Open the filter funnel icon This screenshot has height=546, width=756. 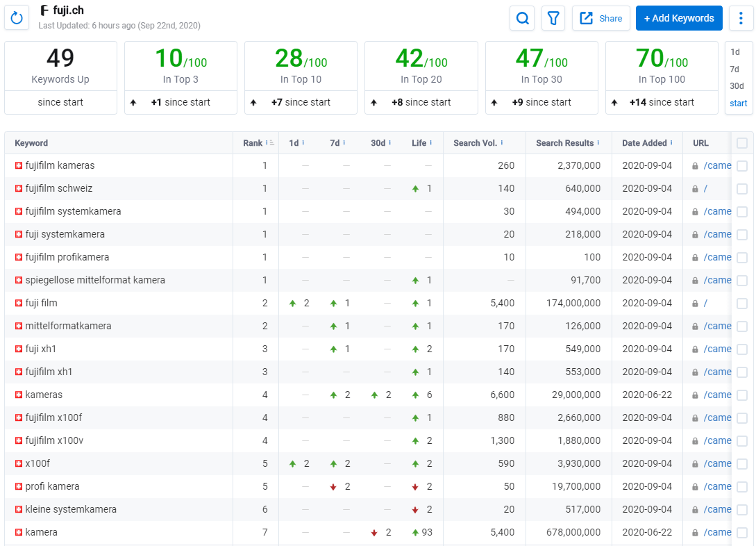pyautogui.click(x=553, y=18)
